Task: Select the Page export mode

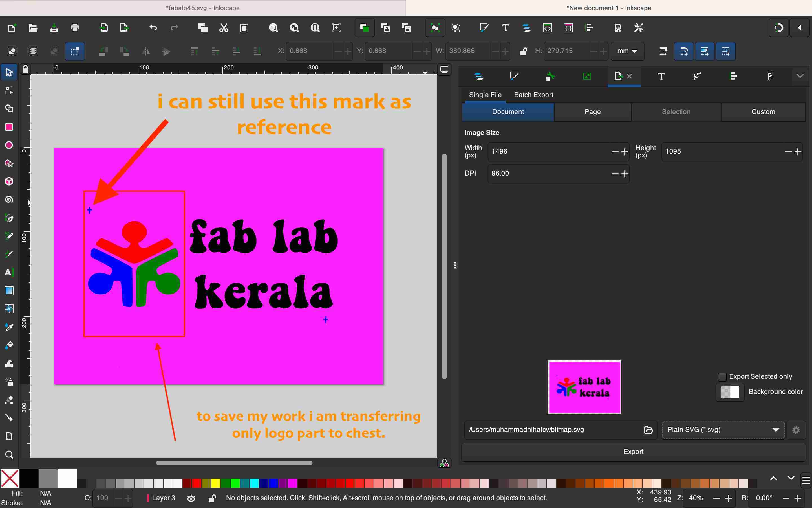Action: click(593, 112)
